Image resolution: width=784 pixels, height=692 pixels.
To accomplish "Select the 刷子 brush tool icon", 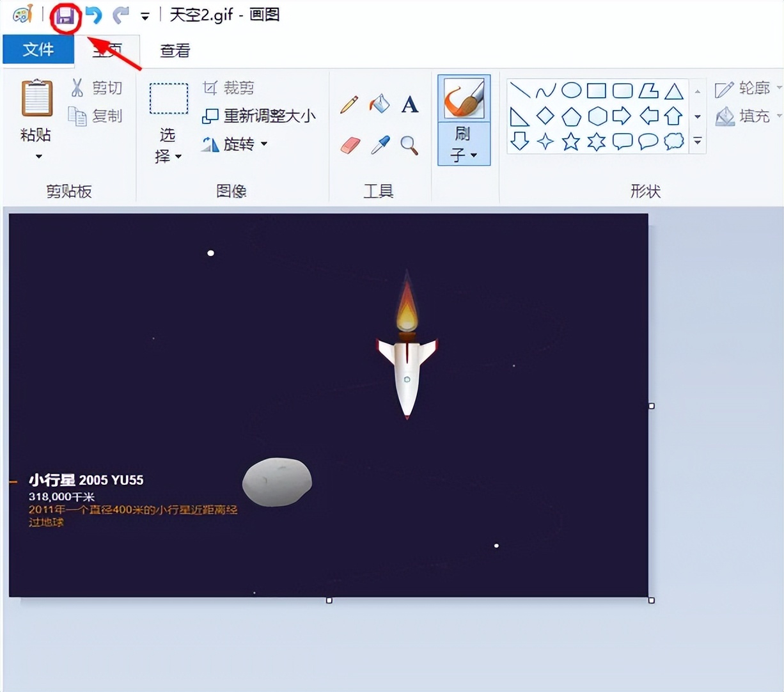I will coord(462,99).
